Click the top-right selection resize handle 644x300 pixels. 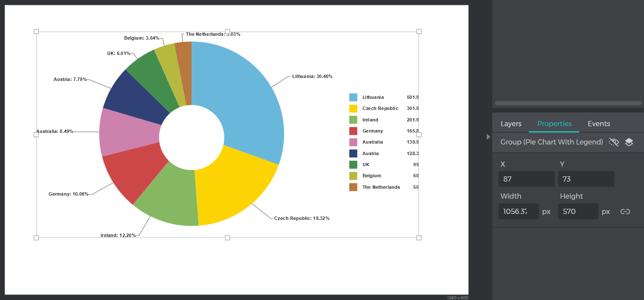(x=419, y=32)
